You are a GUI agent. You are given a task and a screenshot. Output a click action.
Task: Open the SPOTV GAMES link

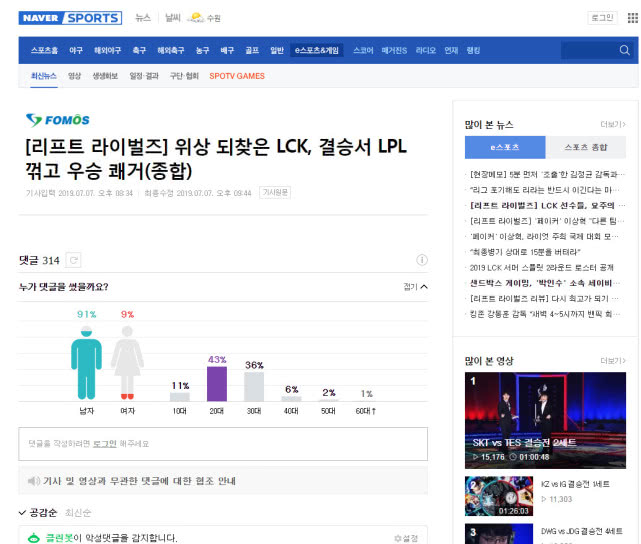[x=237, y=76]
